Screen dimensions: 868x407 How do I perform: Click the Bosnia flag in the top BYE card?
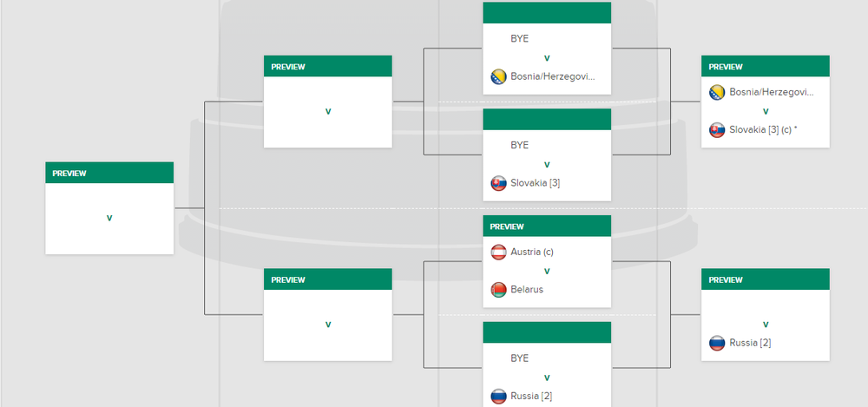(498, 76)
